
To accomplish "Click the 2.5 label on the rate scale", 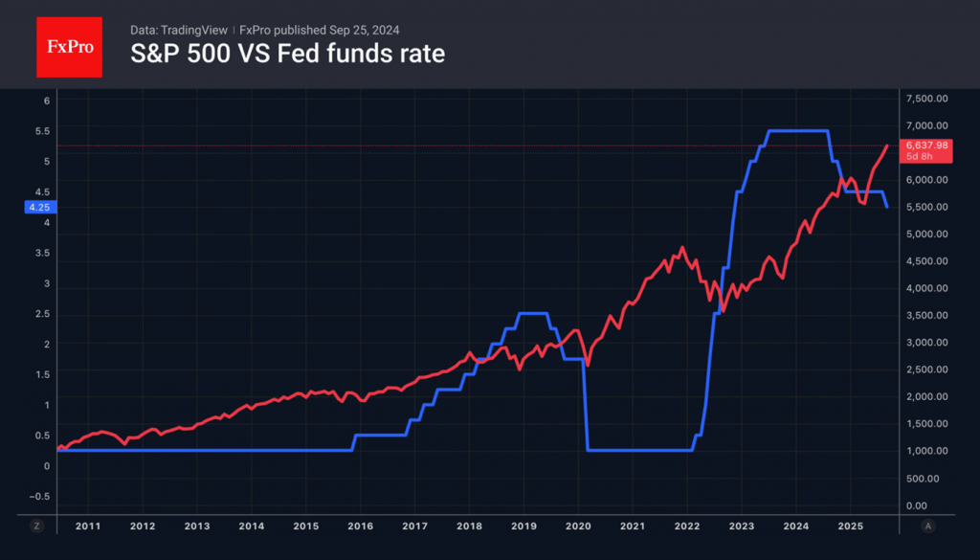I will (x=41, y=314).
